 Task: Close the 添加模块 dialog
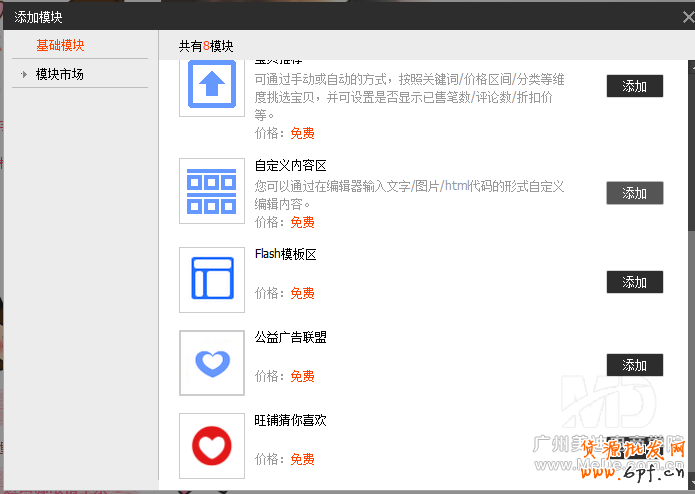(x=682, y=15)
